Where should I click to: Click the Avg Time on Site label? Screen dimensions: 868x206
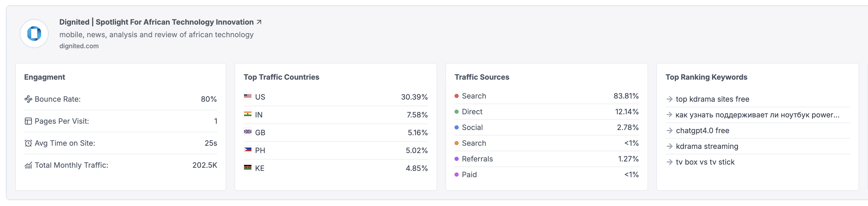click(65, 144)
